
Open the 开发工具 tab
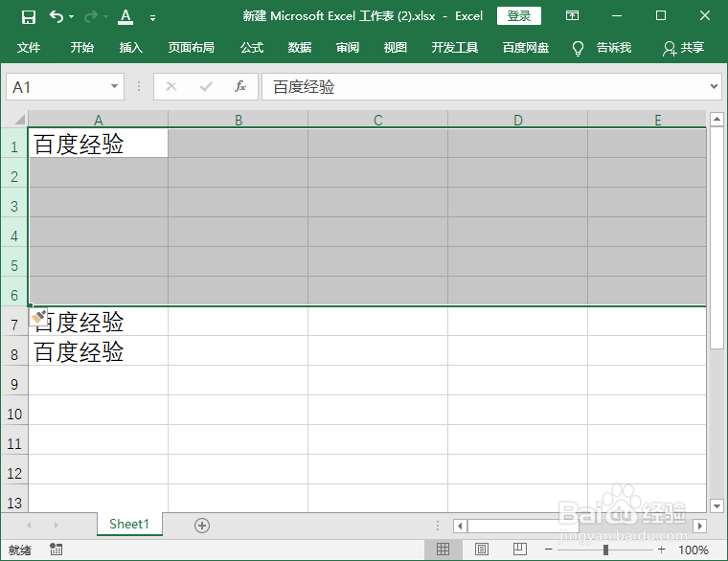tap(455, 47)
